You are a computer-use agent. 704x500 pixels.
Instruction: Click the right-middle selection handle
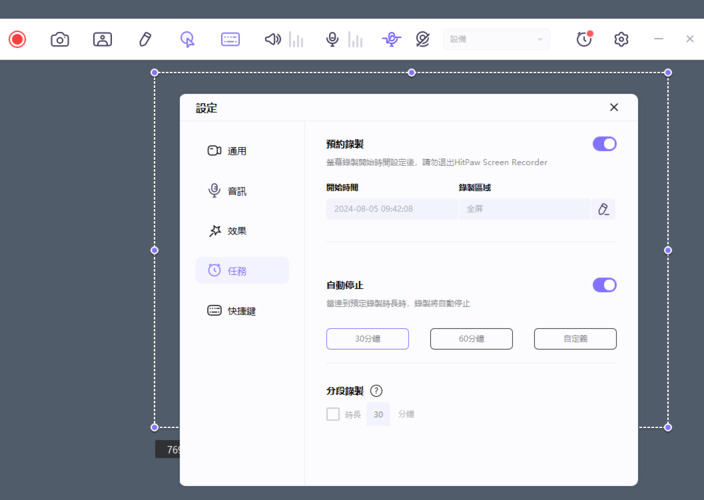(668, 250)
